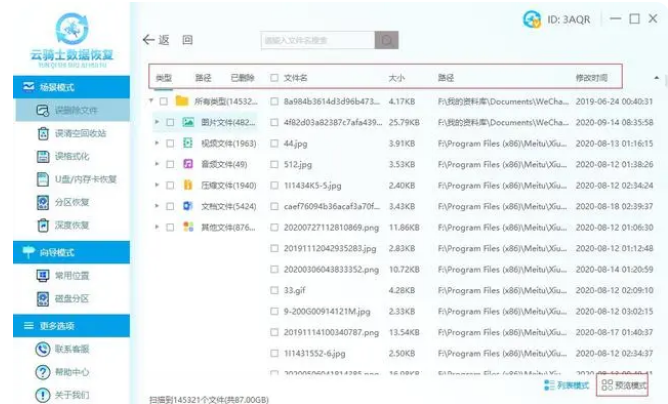Open the 场景模式 section header

[72, 87]
